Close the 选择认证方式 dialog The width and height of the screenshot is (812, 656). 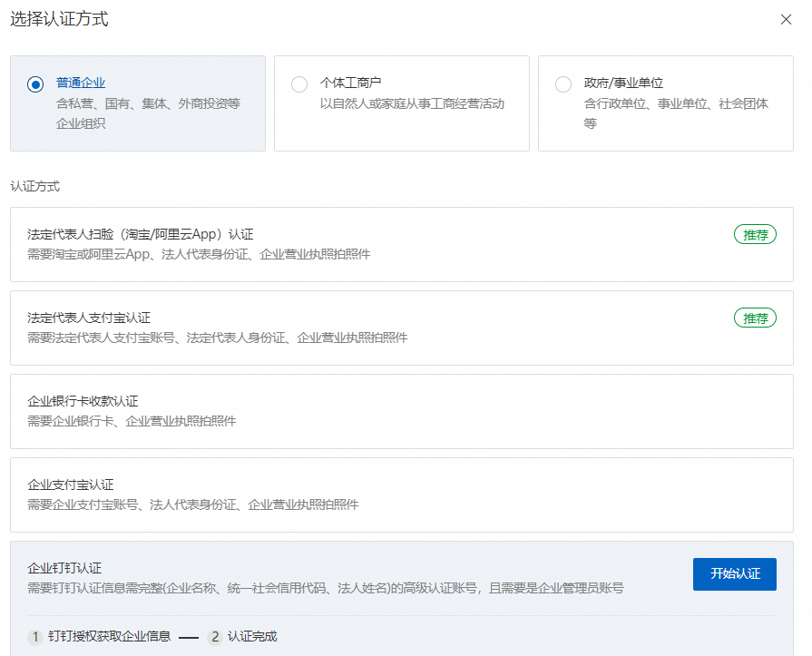(x=786, y=20)
